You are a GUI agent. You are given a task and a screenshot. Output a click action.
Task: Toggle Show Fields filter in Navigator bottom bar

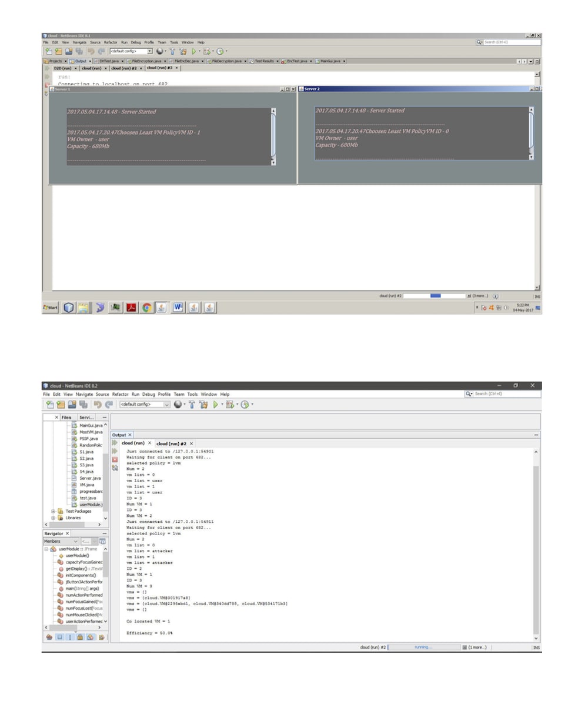[59, 637]
